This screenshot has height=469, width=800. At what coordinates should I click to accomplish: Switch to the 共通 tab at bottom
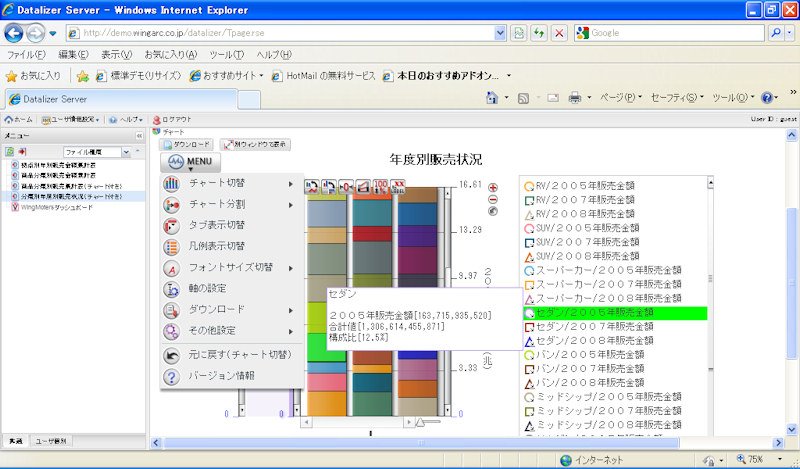pos(16,441)
